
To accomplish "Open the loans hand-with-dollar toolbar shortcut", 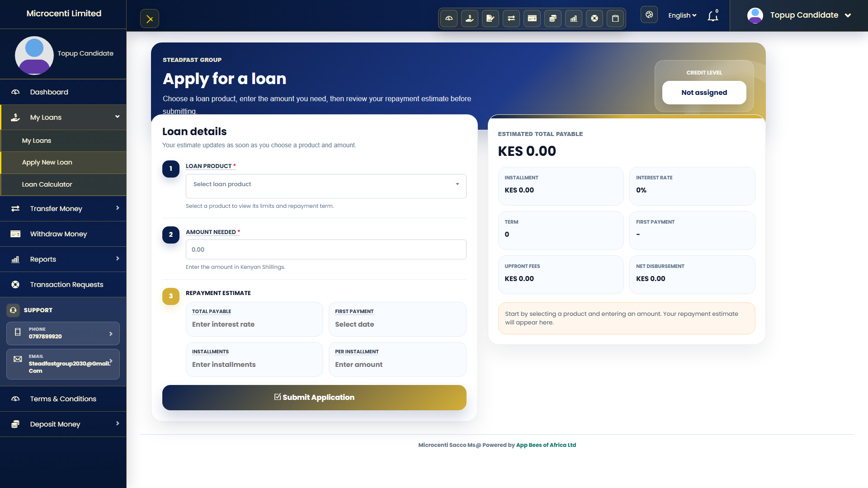I will (470, 19).
